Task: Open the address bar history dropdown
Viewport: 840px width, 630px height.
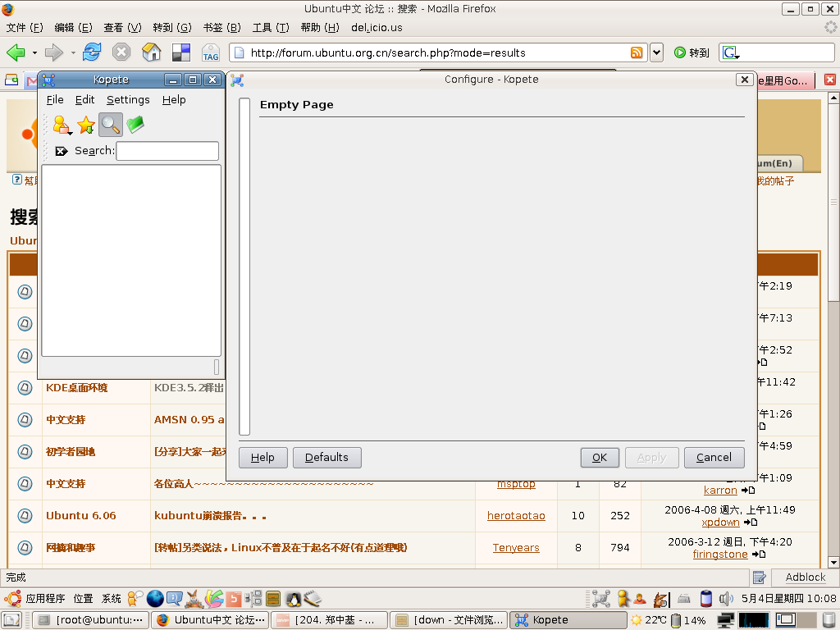Action: (657, 52)
